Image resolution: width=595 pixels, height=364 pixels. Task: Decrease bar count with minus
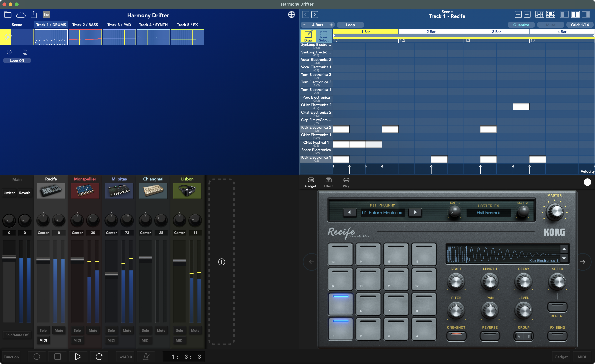(x=304, y=25)
